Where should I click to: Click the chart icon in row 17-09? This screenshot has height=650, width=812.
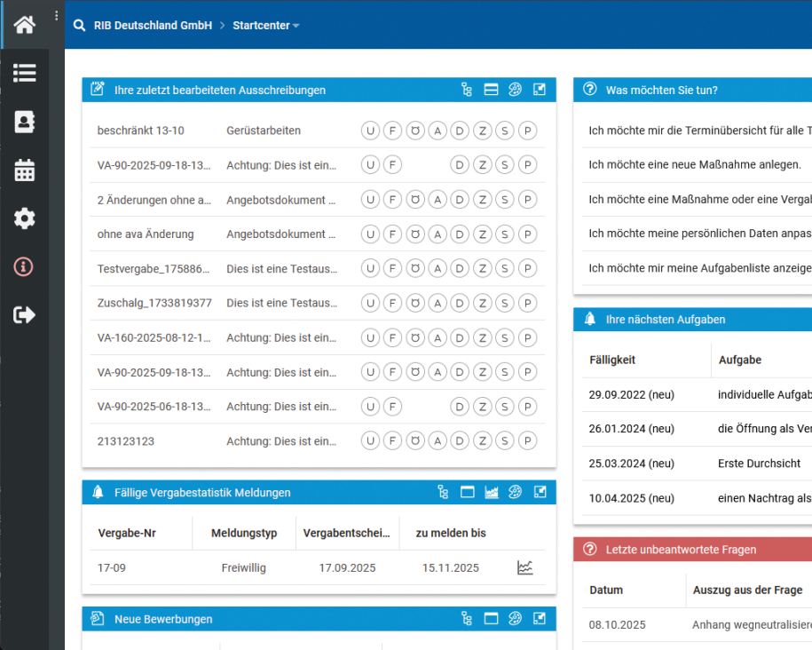[525, 567]
